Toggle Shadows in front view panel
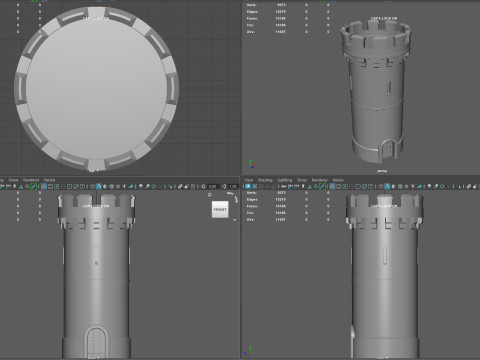The width and height of the screenshot is (480, 360). (x=131, y=186)
